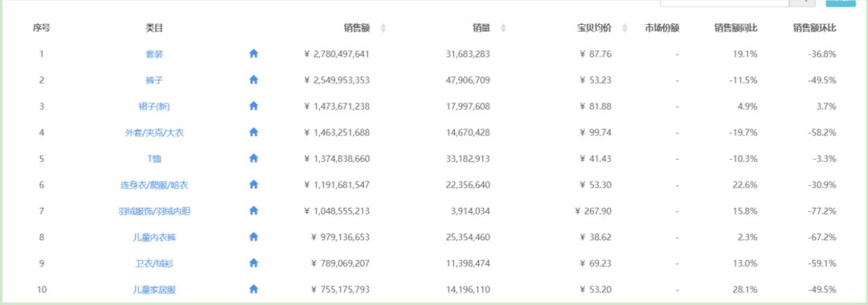Image resolution: width=868 pixels, height=305 pixels.
Task: Click the home icon beside 卫衣/绒衫
Action: [x=253, y=262]
